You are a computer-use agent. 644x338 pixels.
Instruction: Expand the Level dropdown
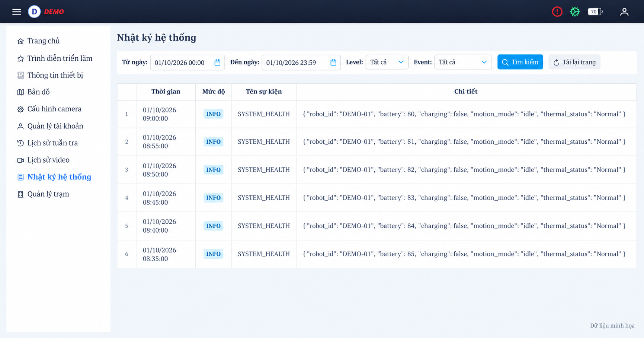[x=387, y=62]
